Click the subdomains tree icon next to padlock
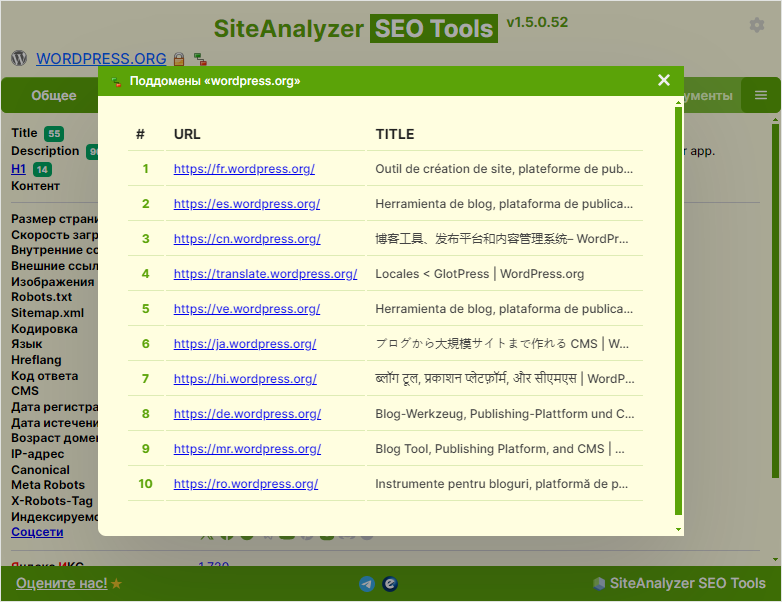Image resolution: width=782 pixels, height=602 pixels. (x=200, y=59)
